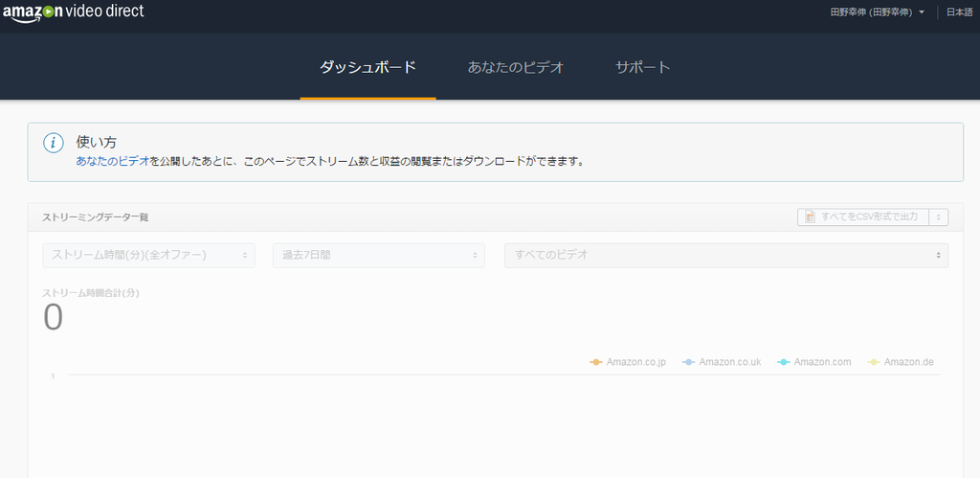Open the ストリーム時間(分)(全オファー) dropdown
This screenshot has width=980, height=478.
[148, 255]
